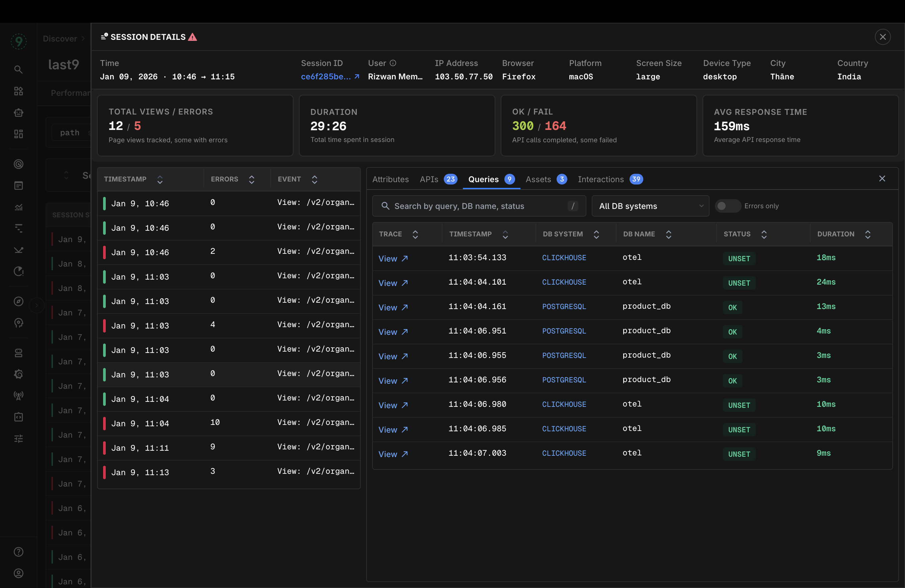
Task: Sort queries by DB System column
Action: [596, 234]
